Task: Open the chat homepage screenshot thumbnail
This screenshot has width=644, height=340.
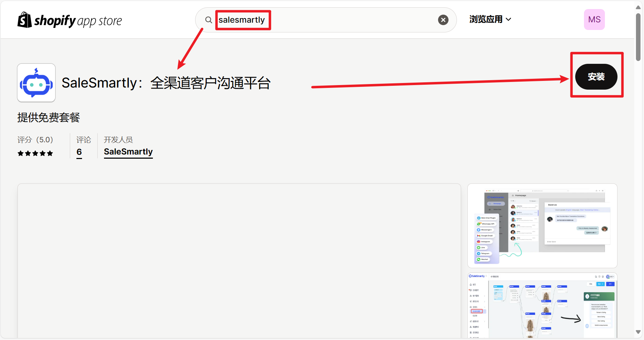Action: pos(542,226)
